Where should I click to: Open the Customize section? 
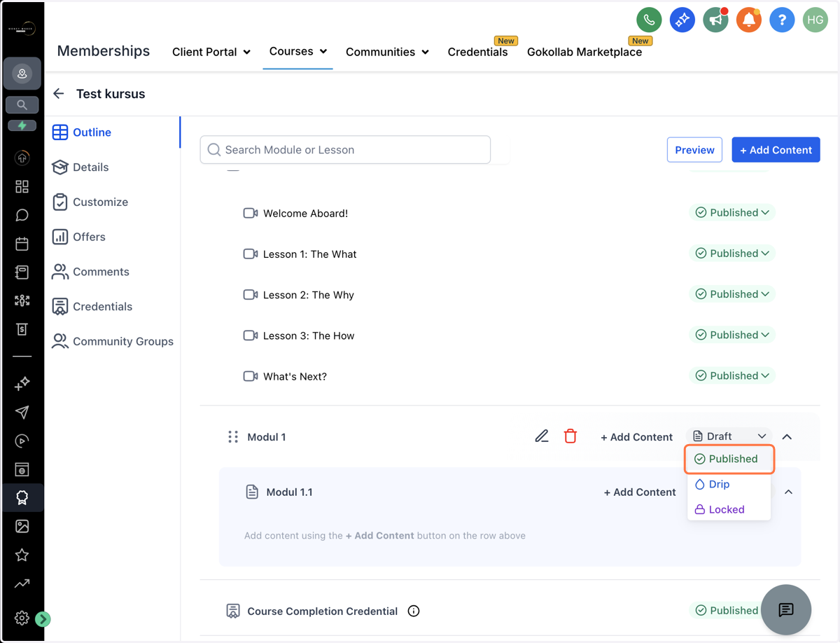click(90, 202)
